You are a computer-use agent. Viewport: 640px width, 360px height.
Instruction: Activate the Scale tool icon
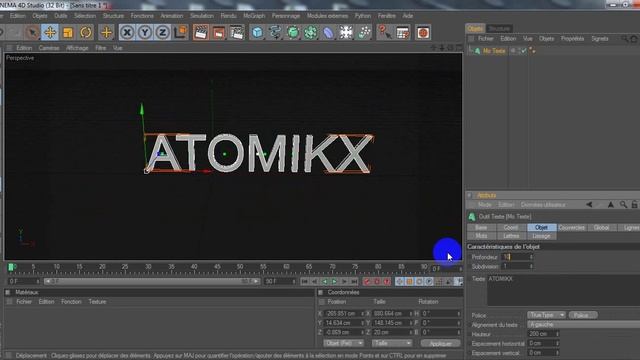coord(68,32)
